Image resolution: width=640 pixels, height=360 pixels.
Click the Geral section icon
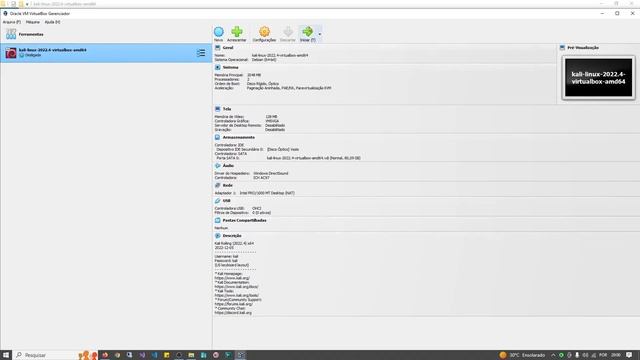218,48
